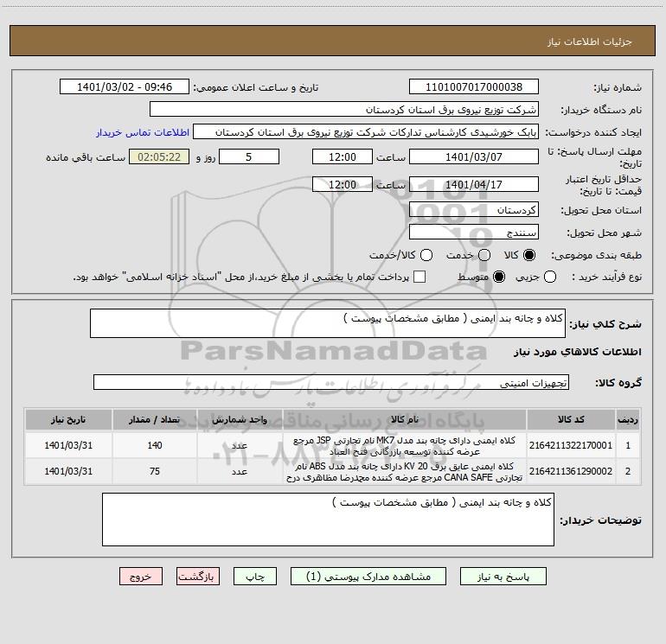Viewport: 666px width, 644px height.
Task: Click remaining time field 02:05:22
Action: [159, 156]
